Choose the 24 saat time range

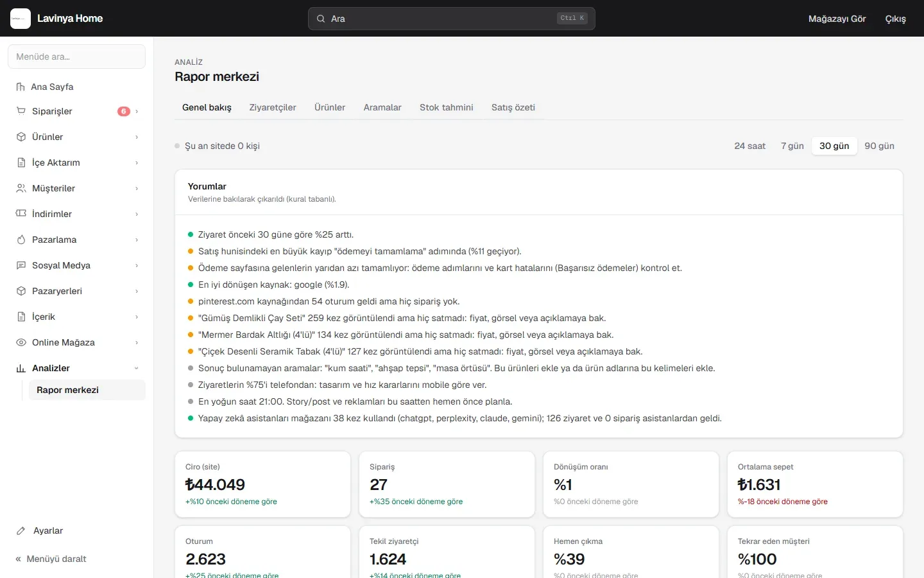pos(749,146)
